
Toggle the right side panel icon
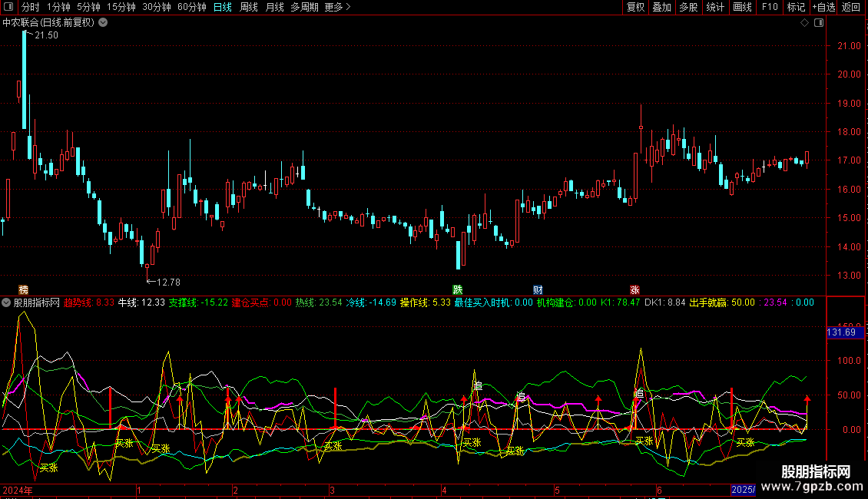pyautogui.click(x=820, y=23)
